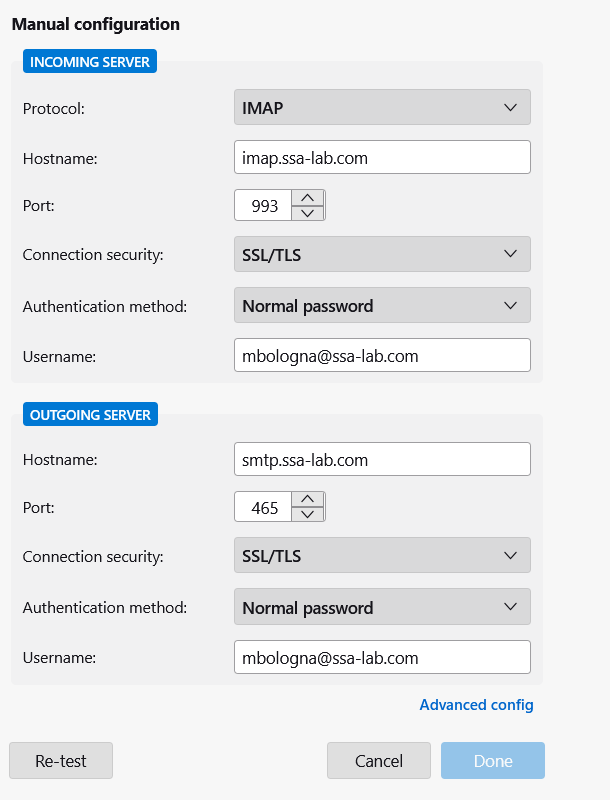The width and height of the screenshot is (610, 800).
Task: Decrease the incoming server port value
Action: (308, 213)
